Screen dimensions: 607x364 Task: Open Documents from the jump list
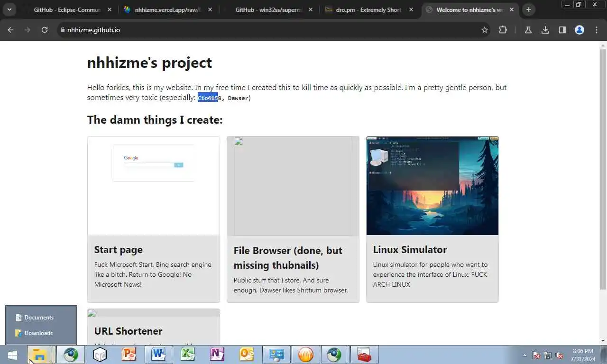41,318
